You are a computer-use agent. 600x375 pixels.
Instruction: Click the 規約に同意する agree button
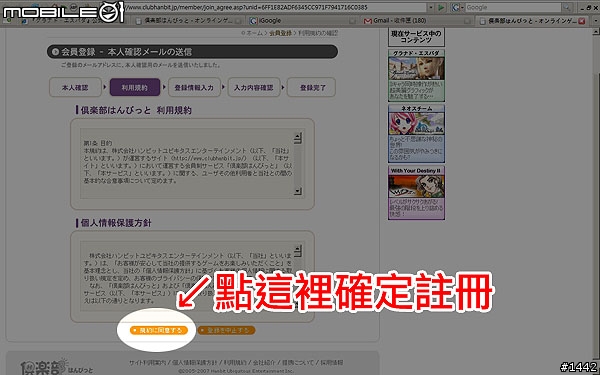tap(159, 330)
